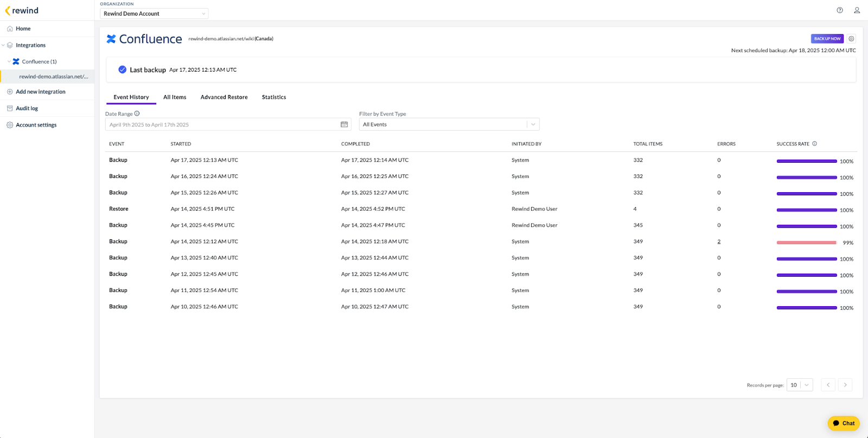Click total items value 345
Viewport: 868px width, 438px height.
[x=638, y=225]
